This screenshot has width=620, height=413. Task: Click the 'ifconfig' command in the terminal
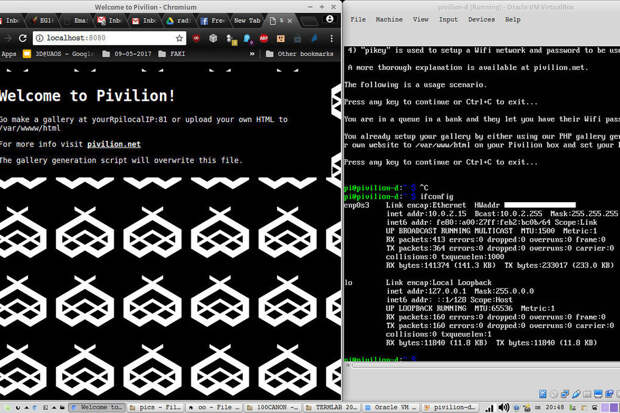437,197
